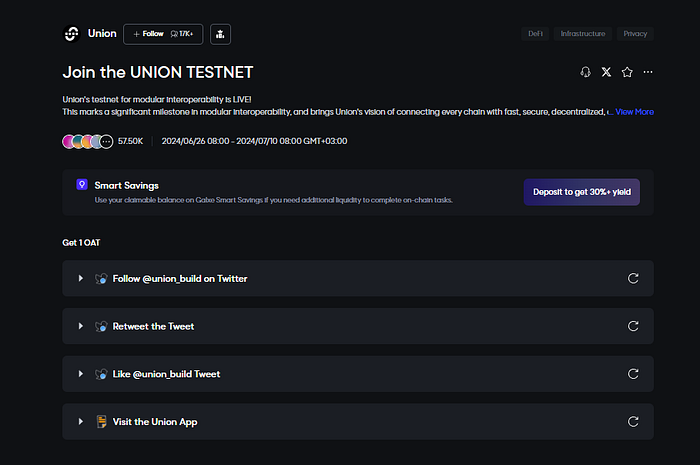Expand the Like @union_build Tweet task
Viewport: 700px width, 465px height.
[81, 374]
